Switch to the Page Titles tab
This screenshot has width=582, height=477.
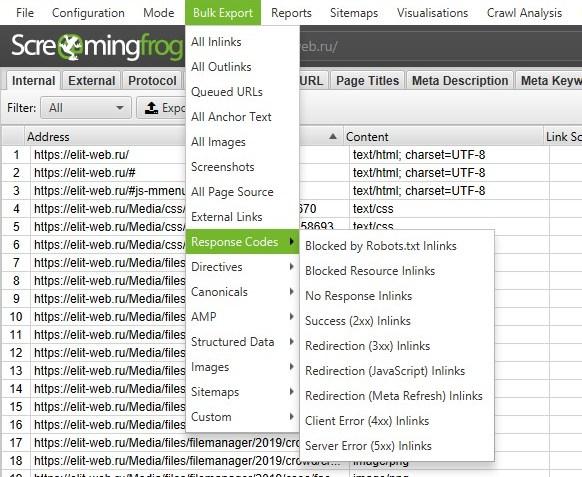367,81
